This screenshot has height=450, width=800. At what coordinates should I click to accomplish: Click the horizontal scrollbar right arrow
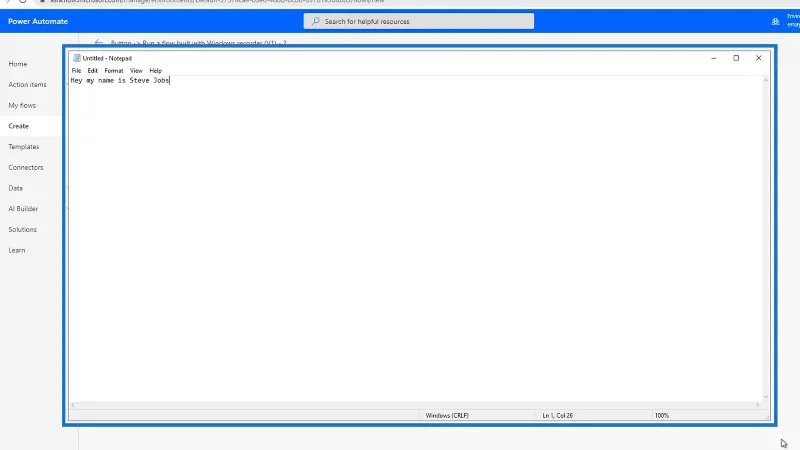758,405
